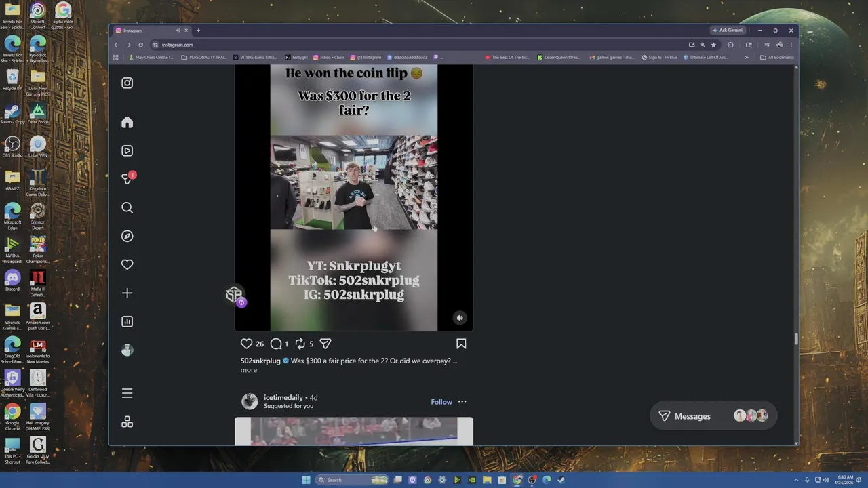The width and height of the screenshot is (868, 488).
Task: Open the 502snkrplug username link
Action: coord(260,361)
